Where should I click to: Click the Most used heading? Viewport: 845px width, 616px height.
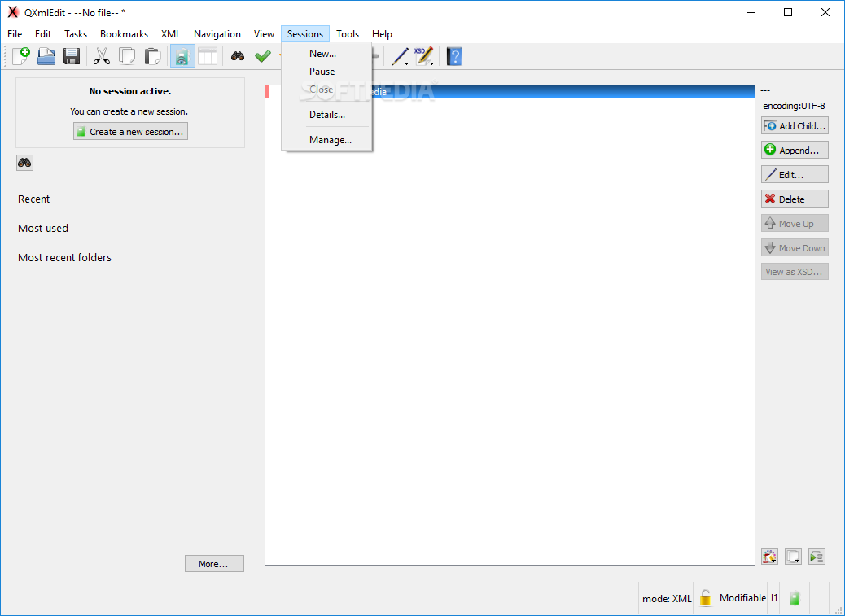(43, 229)
